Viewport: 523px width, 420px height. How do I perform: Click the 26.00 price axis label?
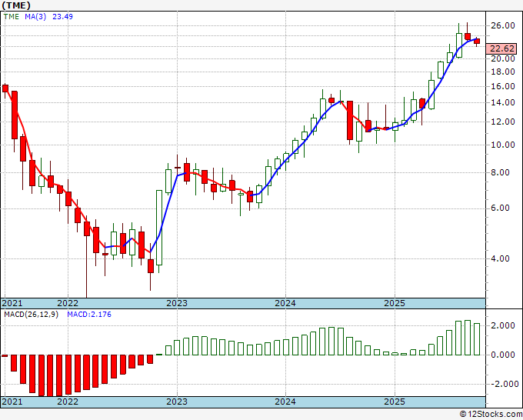pyautogui.click(x=503, y=25)
